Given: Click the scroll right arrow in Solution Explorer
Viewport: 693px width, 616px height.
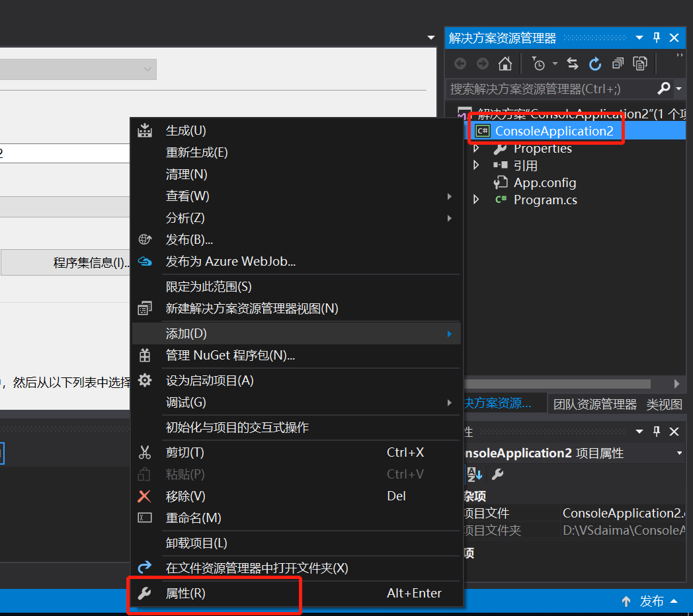Looking at the screenshot, I should tap(676, 383).
